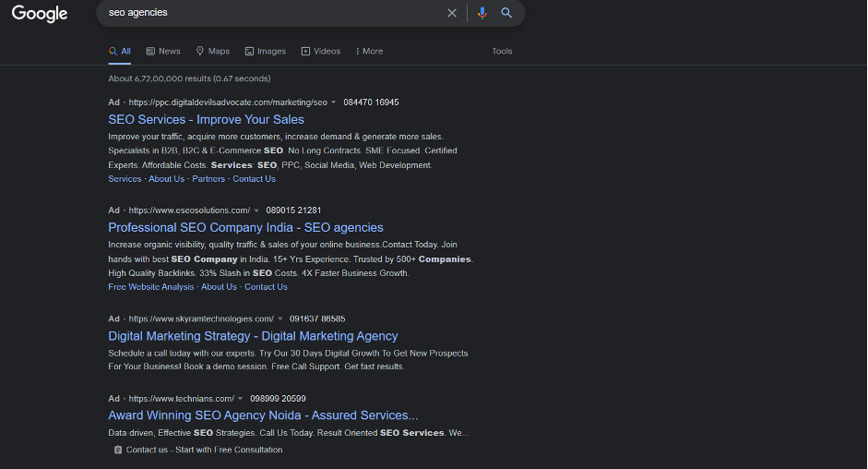Click the www.eseosolutions.com URL text
This screenshot has width=868, height=469.
[189, 210]
